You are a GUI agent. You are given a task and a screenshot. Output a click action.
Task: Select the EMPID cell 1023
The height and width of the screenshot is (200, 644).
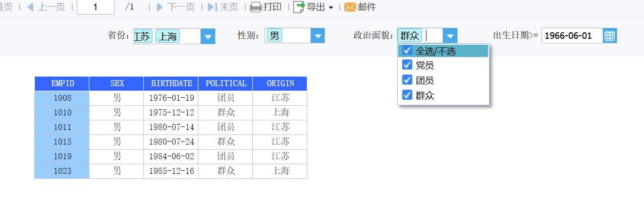point(62,171)
